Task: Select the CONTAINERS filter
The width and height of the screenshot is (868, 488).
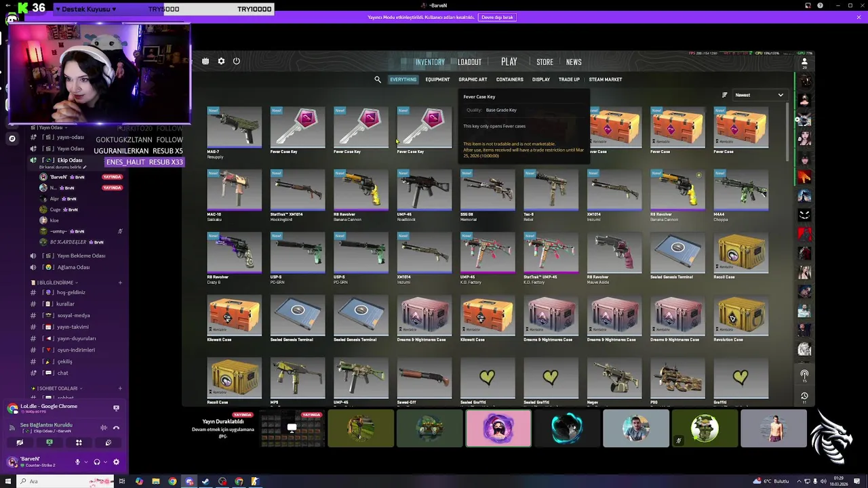Action: (509, 79)
